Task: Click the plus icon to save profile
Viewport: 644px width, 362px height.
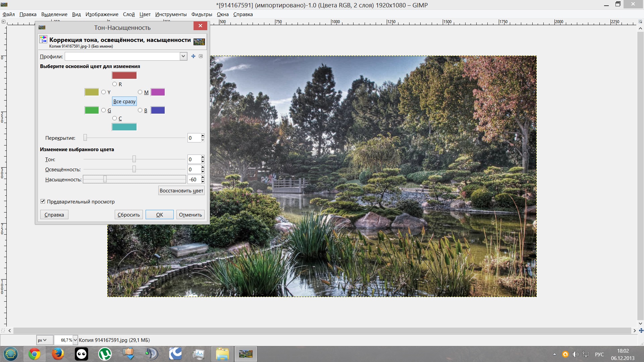Action: (193, 56)
